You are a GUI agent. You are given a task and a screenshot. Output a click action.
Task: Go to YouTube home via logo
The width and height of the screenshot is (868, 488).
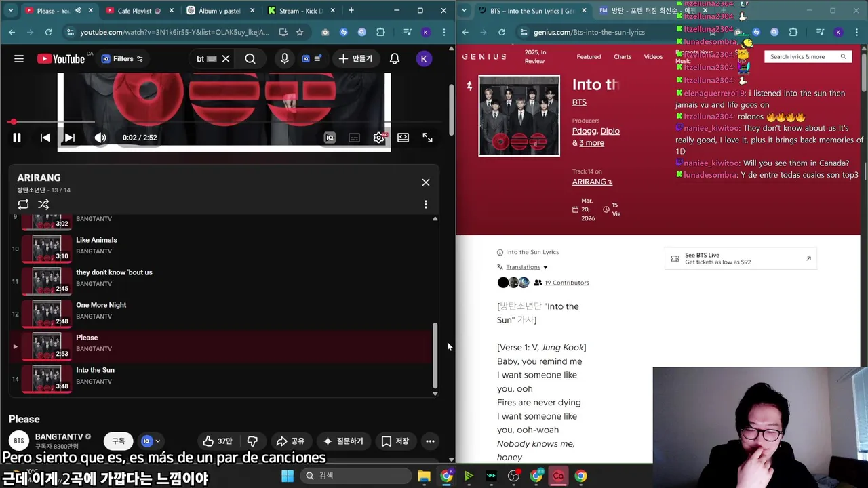point(61,59)
